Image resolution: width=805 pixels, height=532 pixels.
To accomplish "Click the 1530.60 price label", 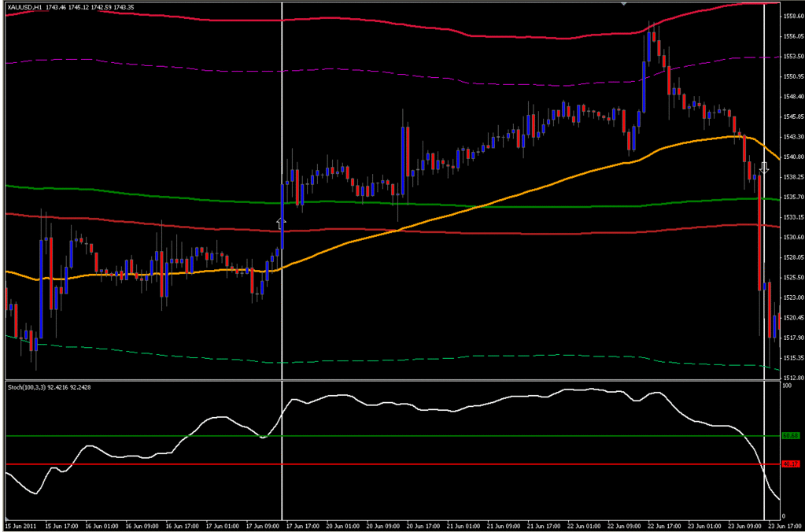I will (792, 237).
